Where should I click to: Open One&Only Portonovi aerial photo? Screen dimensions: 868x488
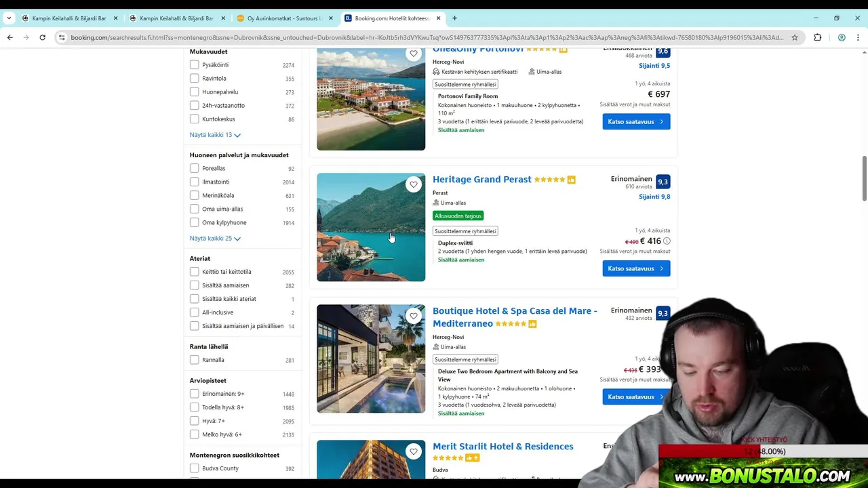[x=371, y=99]
